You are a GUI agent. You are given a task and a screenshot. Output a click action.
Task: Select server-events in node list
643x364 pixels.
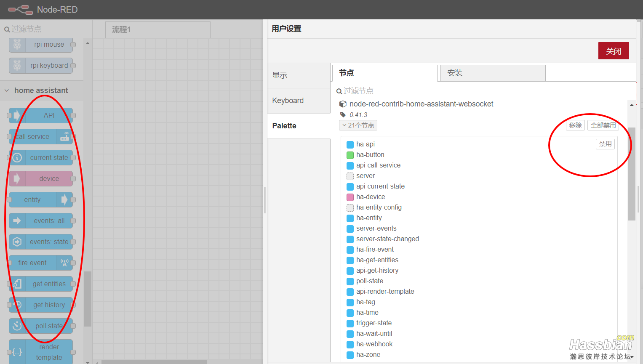point(376,228)
